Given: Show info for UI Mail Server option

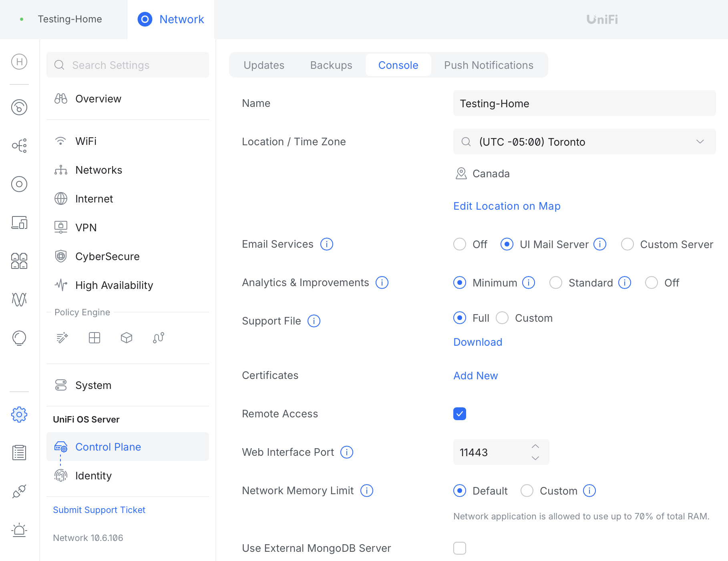Looking at the screenshot, I should [x=600, y=244].
